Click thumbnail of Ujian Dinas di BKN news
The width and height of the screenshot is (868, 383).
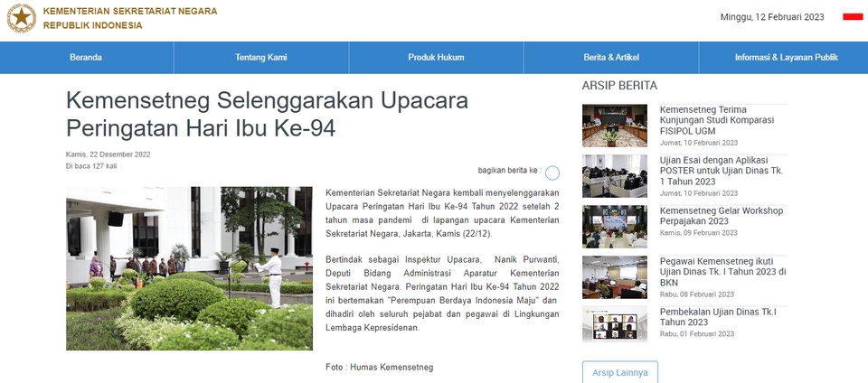[x=615, y=277]
